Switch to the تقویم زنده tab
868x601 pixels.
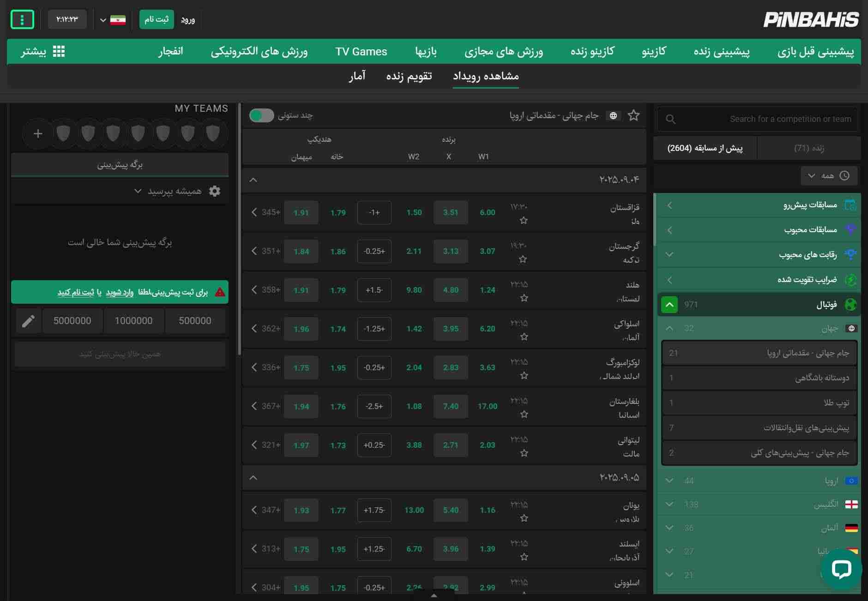[x=409, y=76]
